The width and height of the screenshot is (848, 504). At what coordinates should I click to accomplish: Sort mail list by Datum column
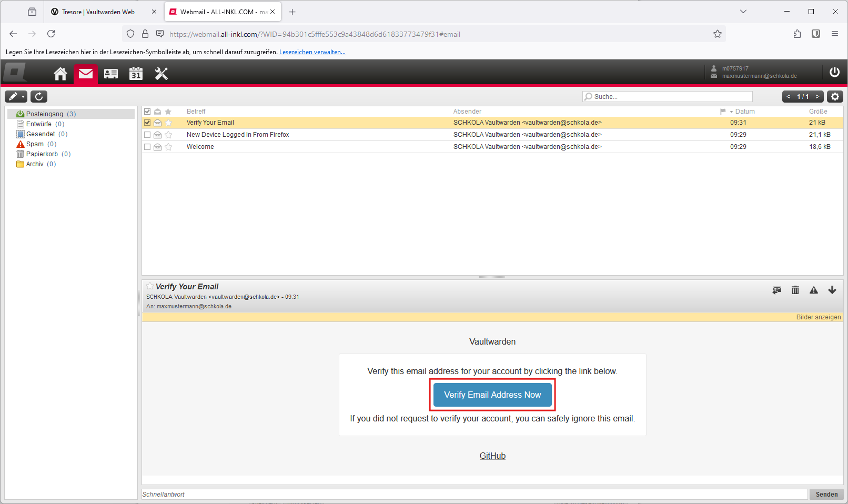(x=745, y=112)
